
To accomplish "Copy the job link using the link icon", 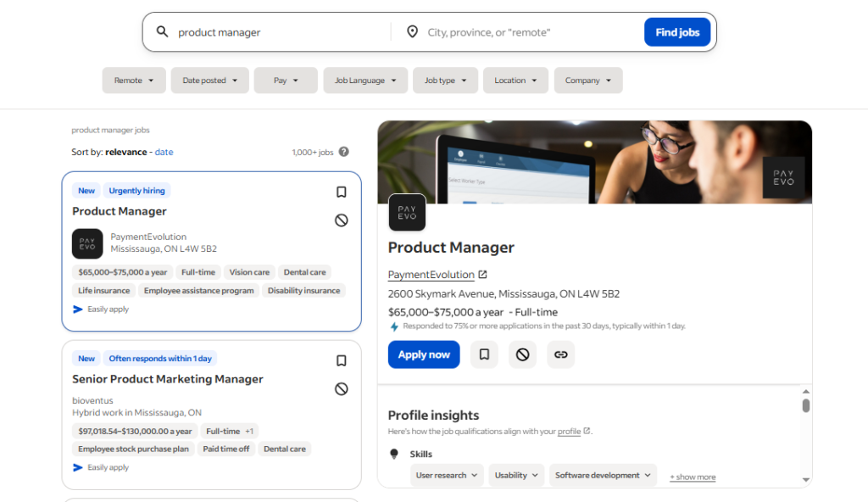I will tap(560, 354).
